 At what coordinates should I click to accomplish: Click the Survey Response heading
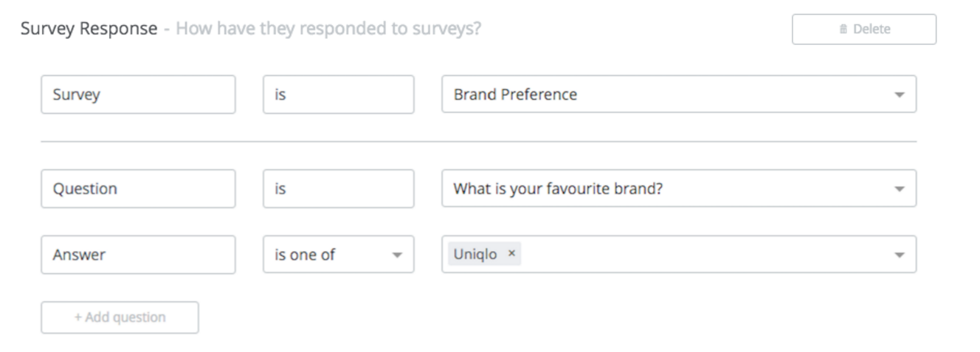tap(89, 30)
